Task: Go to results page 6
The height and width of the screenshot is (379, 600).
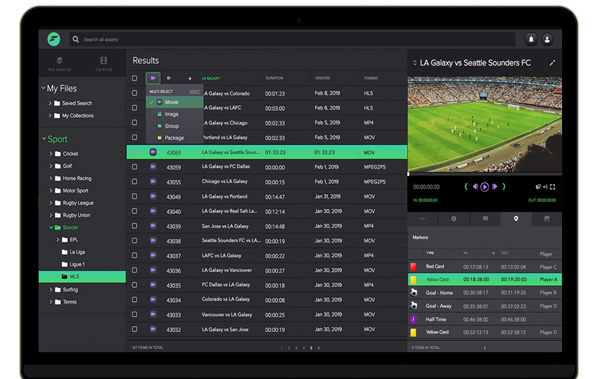Action: click(x=318, y=348)
